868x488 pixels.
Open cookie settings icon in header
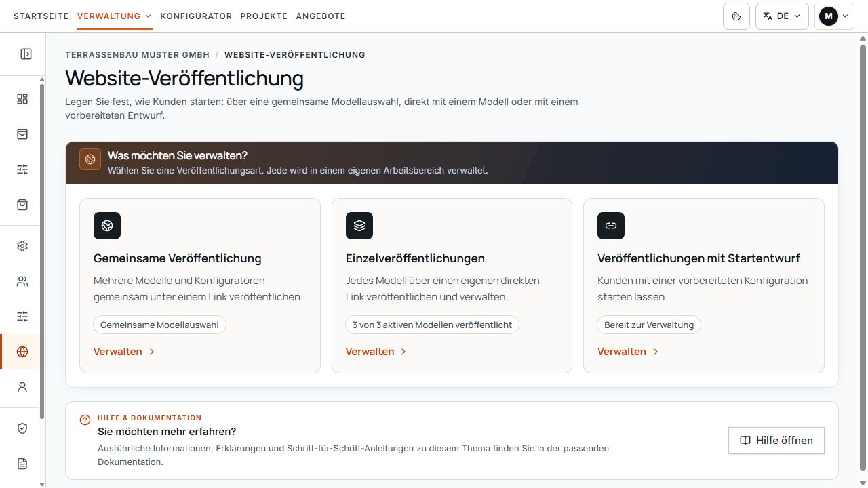pos(736,16)
